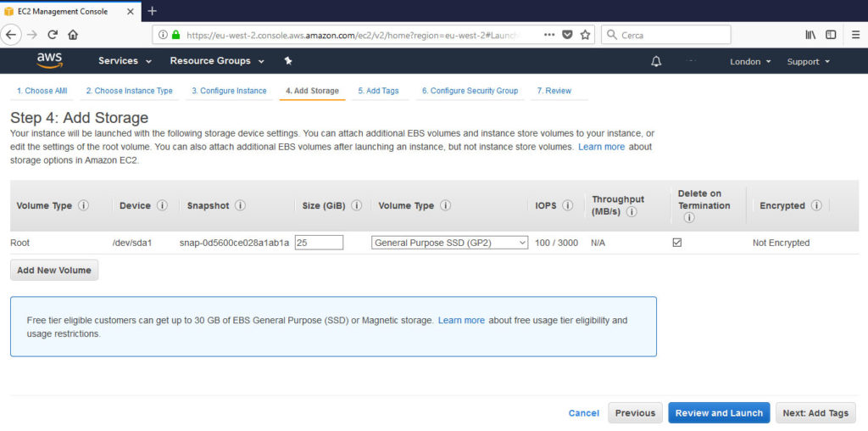Click the green padlock security icon
Screen dimensions: 868x431
click(x=176, y=34)
